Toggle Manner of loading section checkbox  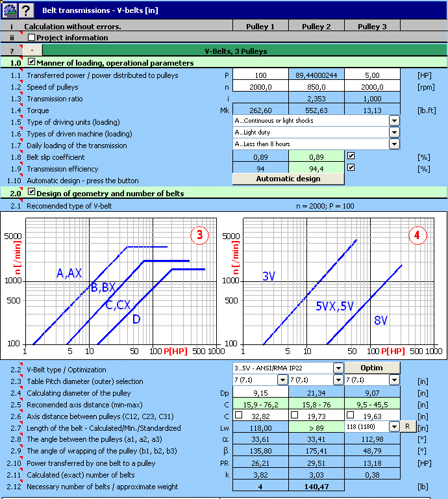tap(31, 62)
